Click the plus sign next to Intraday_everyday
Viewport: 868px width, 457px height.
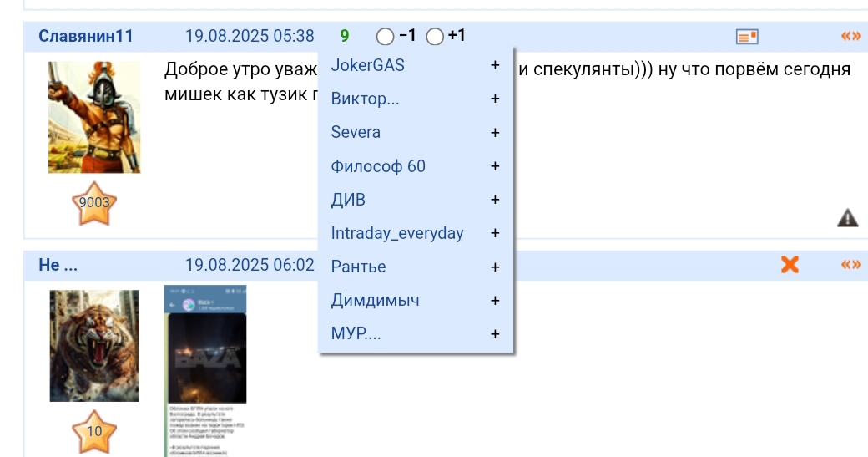tap(495, 233)
